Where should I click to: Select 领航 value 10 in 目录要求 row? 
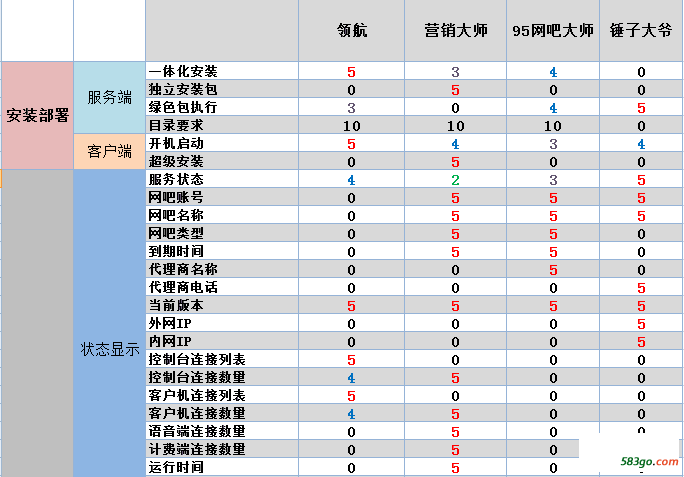point(351,126)
